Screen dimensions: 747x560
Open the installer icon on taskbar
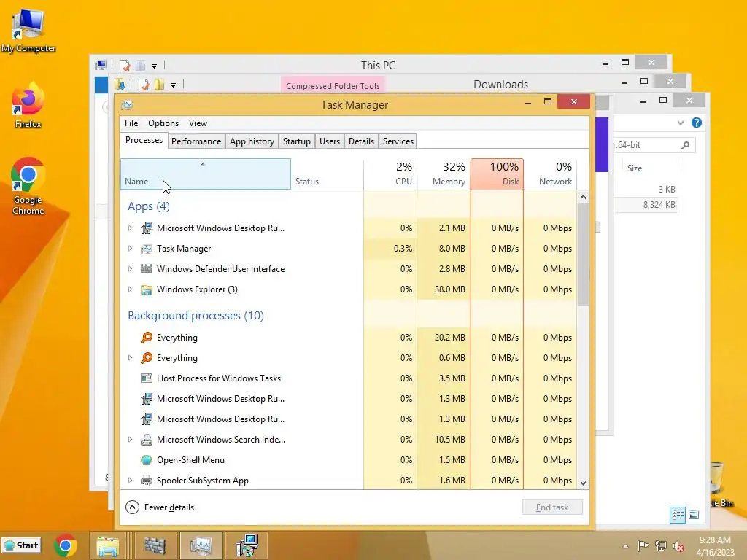point(247,545)
